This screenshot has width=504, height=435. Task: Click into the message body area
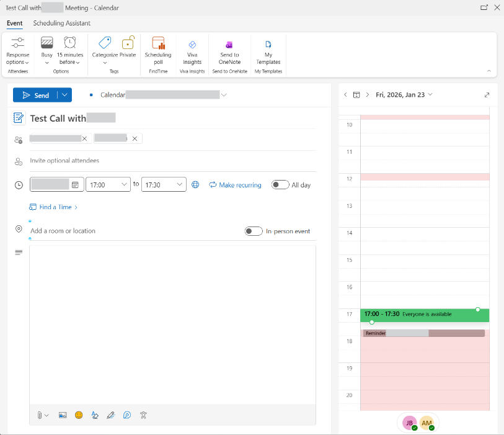172,325
